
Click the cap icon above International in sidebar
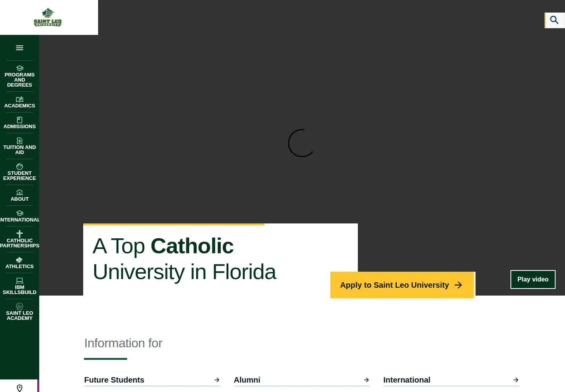pos(20,213)
